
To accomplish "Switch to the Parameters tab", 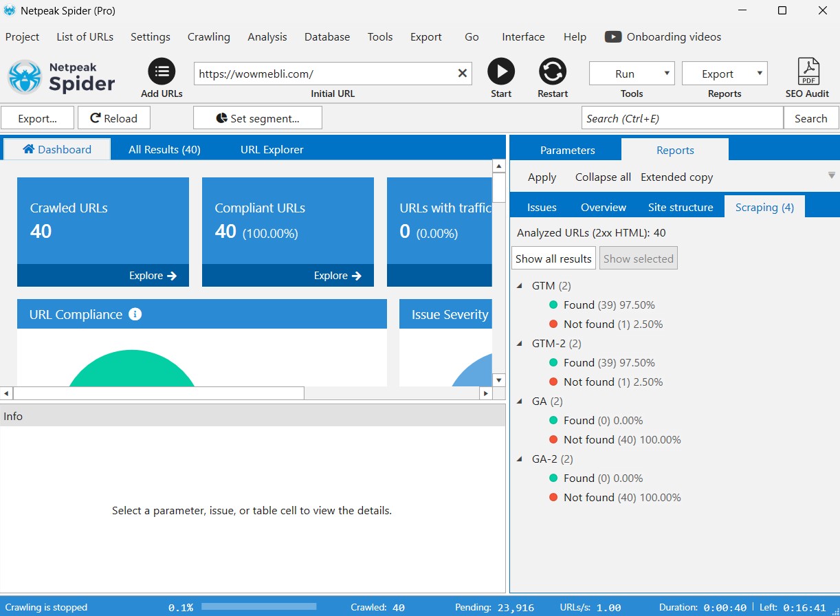I will pyautogui.click(x=568, y=150).
